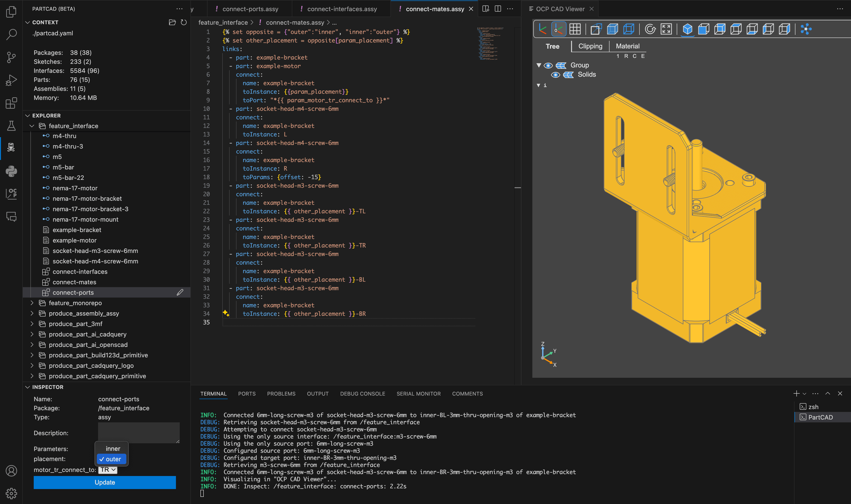Switch to the PROBLEMS panel tab

click(281, 394)
